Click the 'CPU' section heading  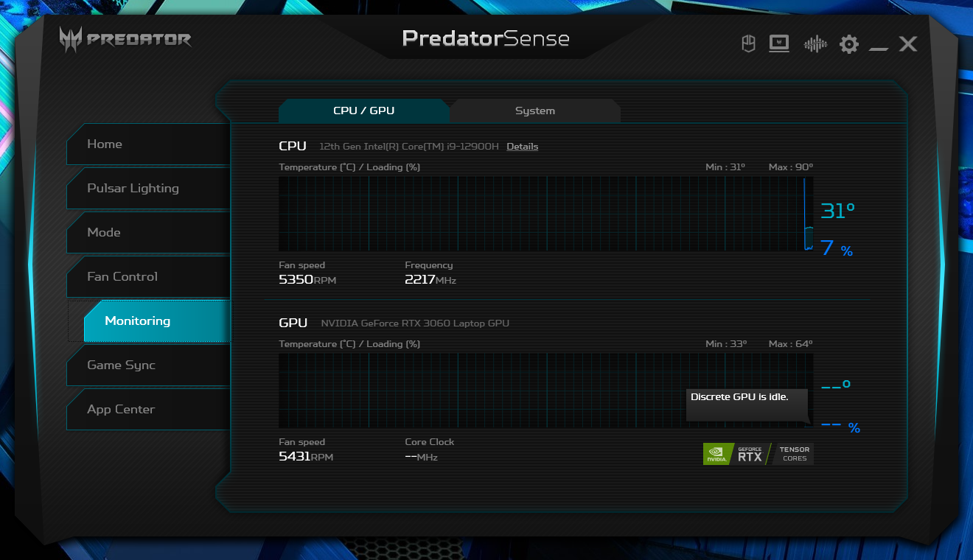point(293,146)
